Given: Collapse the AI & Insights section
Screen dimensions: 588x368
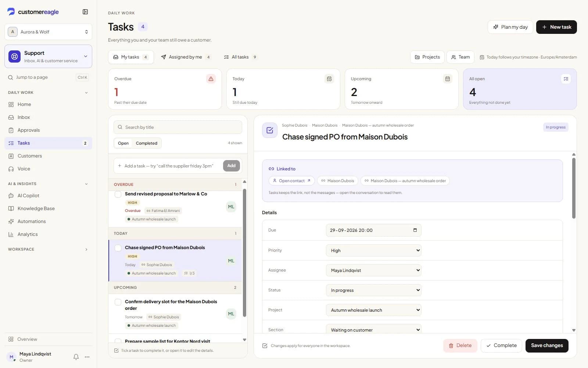Looking at the screenshot, I should tap(86, 184).
